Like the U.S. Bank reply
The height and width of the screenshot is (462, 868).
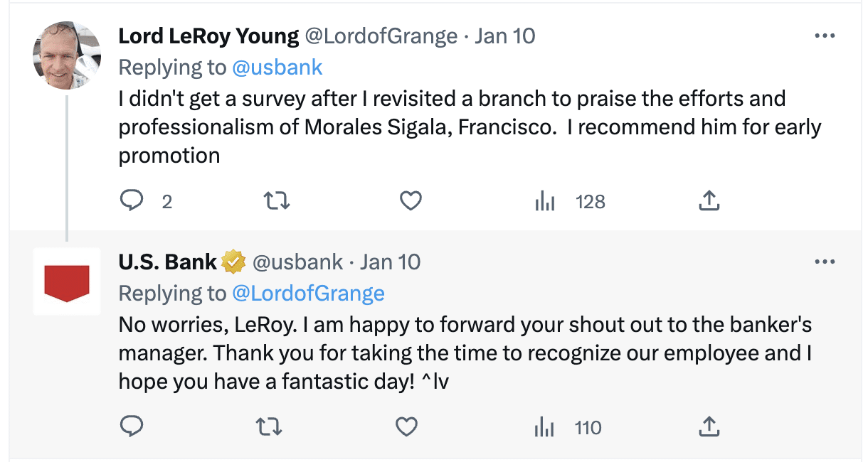(406, 427)
